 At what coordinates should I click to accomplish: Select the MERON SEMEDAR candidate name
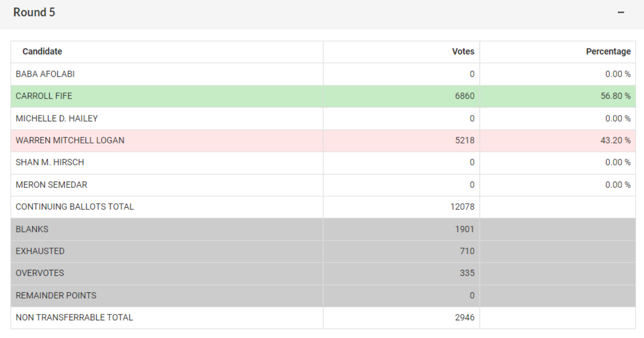point(51,185)
